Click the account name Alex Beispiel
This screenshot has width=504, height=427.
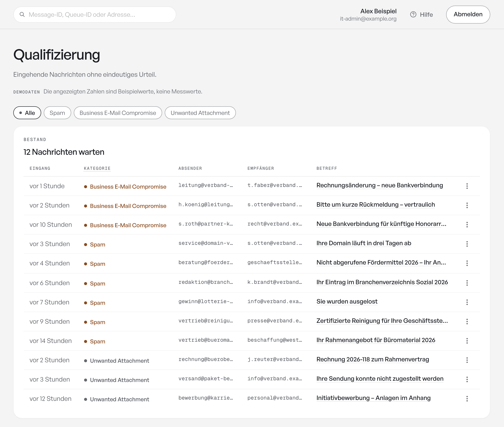(378, 11)
